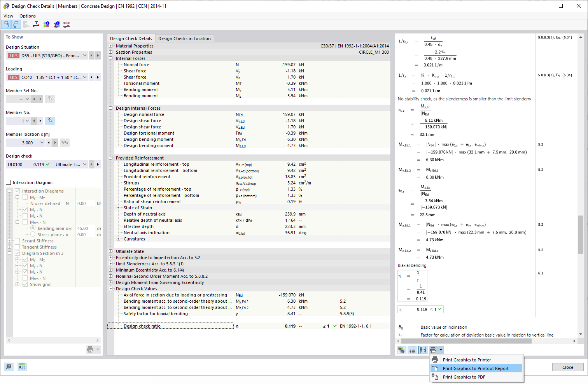Click the colored circles info icon in the toolbar
Viewport: 588px width, 384px height.
[x=46, y=25]
